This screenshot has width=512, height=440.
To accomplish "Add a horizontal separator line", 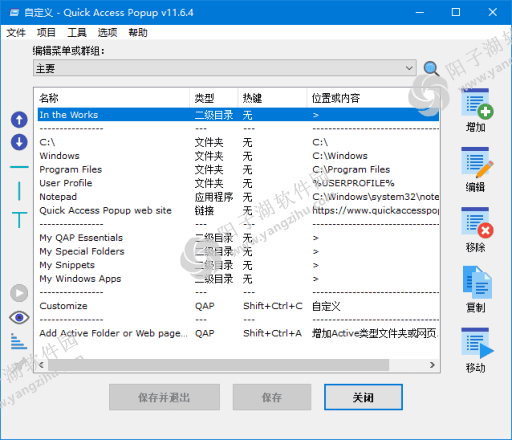I will click(19, 167).
